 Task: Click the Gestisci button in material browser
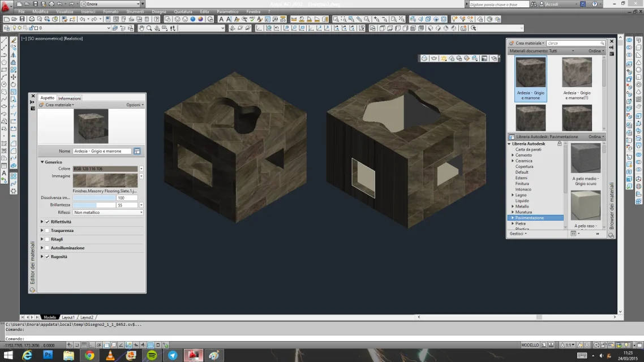[518, 234]
